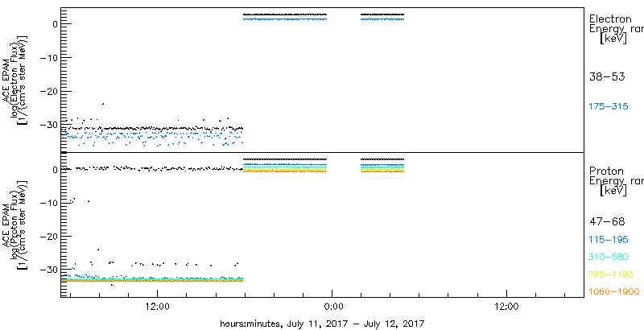Click the 795-1193 proton energy legend label
This screenshot has width=644, height=330.
click(612, 274)
